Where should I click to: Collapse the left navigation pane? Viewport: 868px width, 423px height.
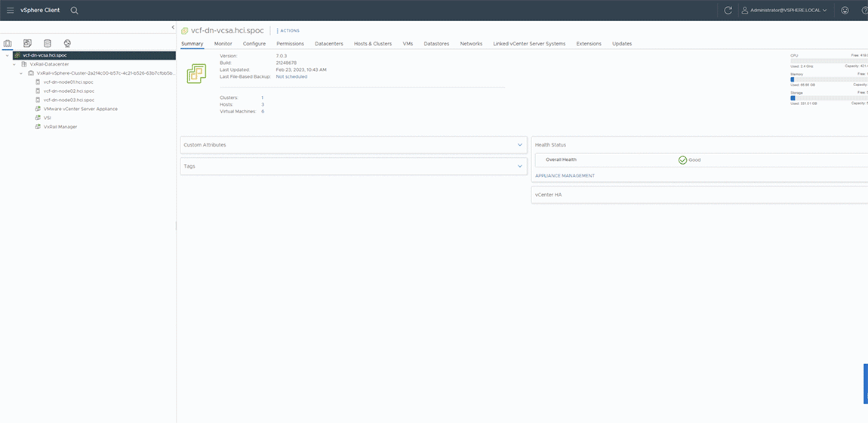pos(173,28)
